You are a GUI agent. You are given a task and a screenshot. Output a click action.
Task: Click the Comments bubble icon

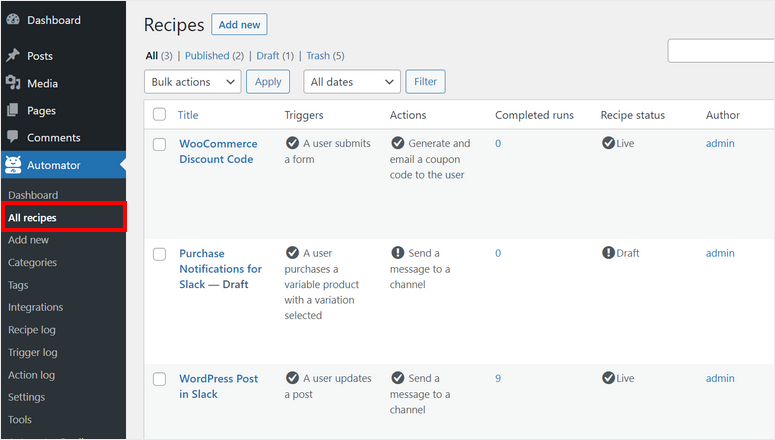13,137
